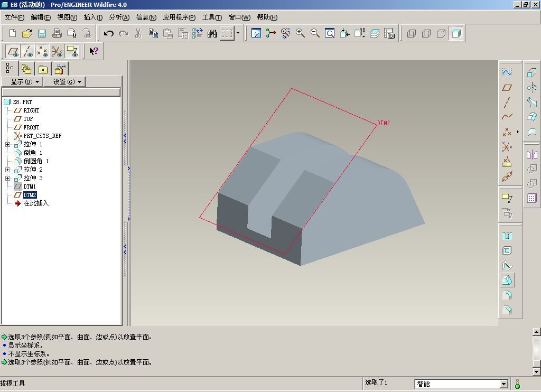Search with the binoculars find tool
Image resolution: width=541 pixels, height=392 pixels.
[212, 33]
